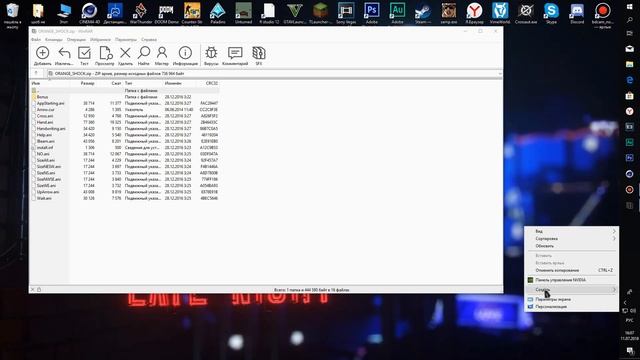Open the Windows Start button in taskbar
Image resolution: width=640 pixels, height=360 pixels.
tap(629, 7)
